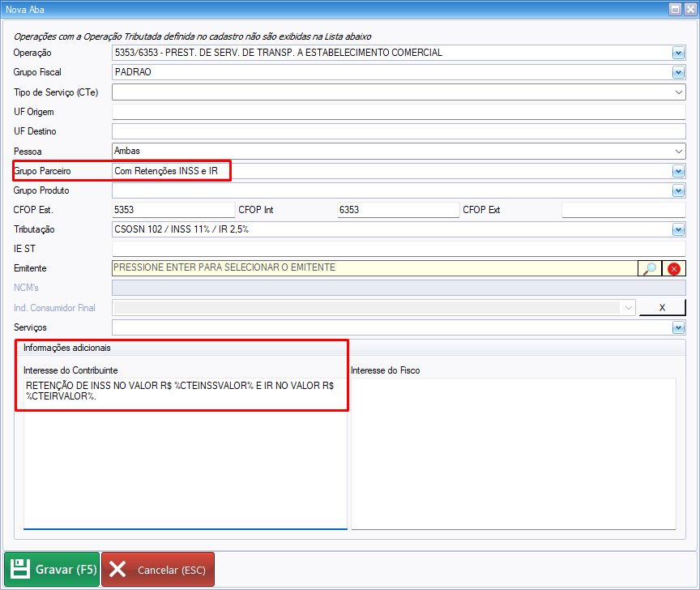Expand the Pessoa dropdown showing Ambas
Image resolution: width=700 pixels, height=590 pixels.
click(678, 152)
